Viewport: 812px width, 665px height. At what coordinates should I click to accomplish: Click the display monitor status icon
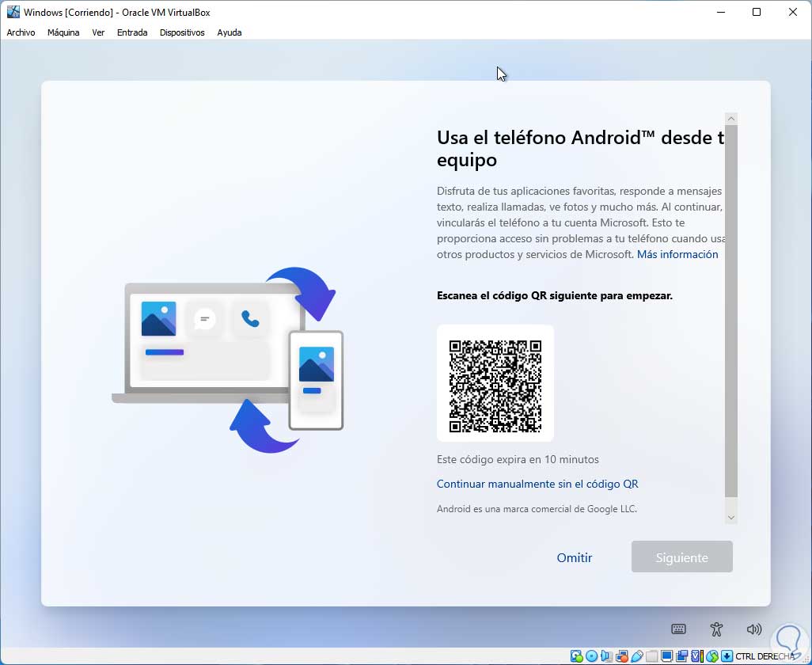click(666, 656)
